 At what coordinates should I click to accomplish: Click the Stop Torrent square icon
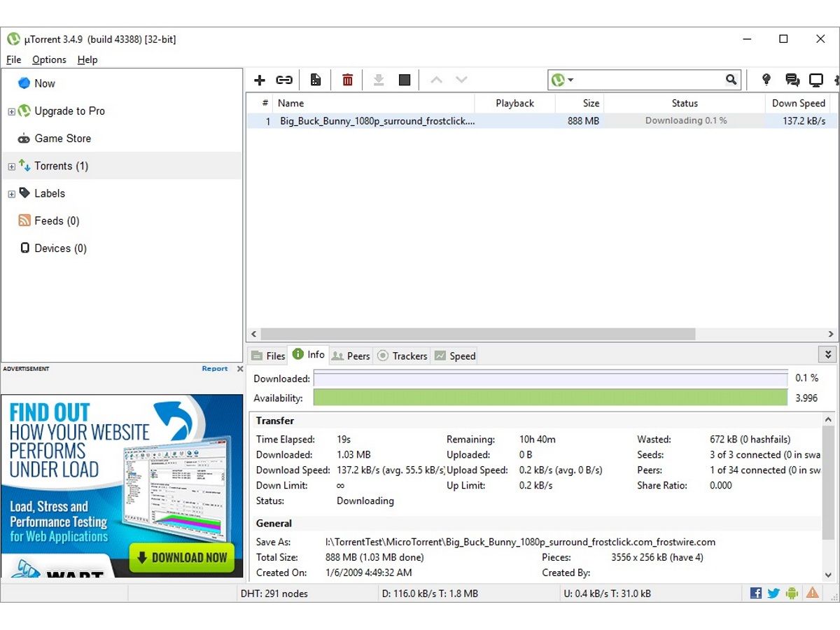405,80
